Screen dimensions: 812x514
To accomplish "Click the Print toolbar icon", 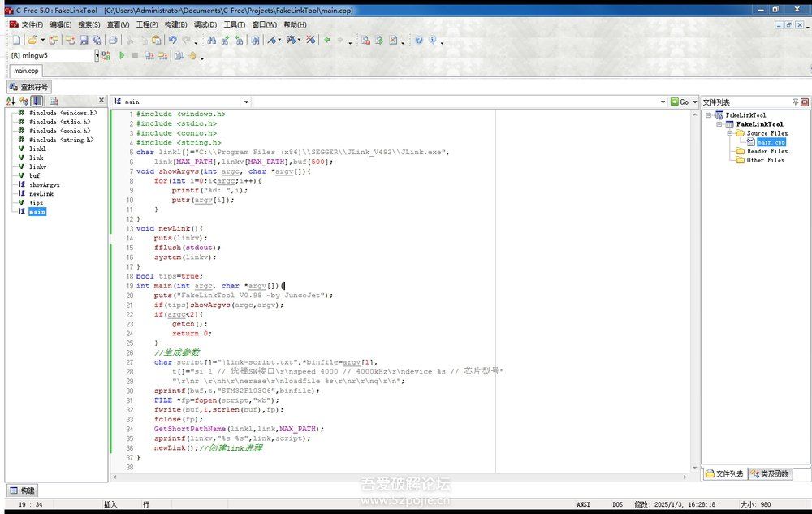I will tap(113, 40).
